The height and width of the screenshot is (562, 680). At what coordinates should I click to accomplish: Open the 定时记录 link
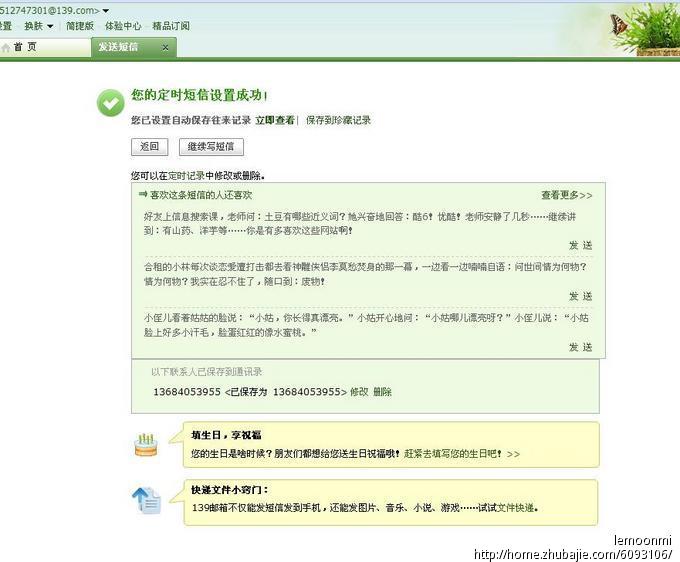coord(186,176)
